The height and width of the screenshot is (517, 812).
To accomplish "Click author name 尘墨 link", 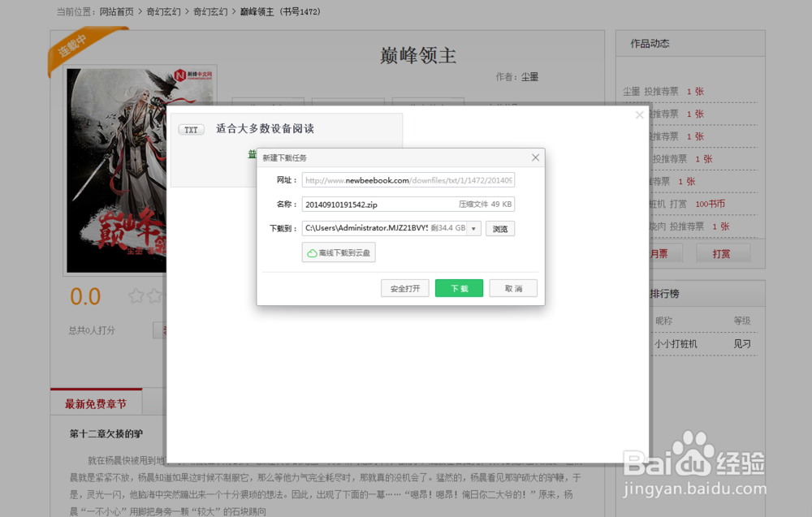I will [x=529, y=77].
